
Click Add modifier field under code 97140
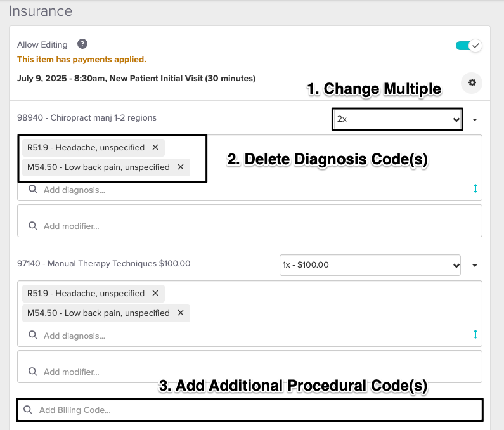249,367
